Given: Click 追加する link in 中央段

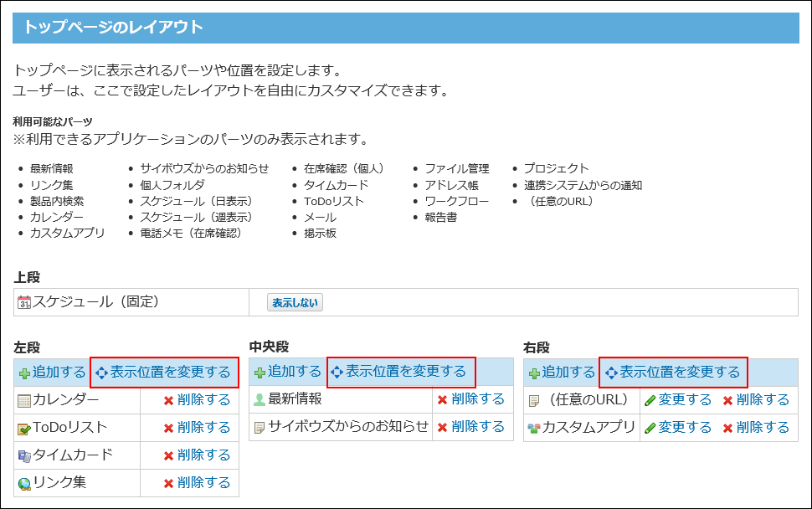Looking at the screenshot, I should (x=294, y=371).
